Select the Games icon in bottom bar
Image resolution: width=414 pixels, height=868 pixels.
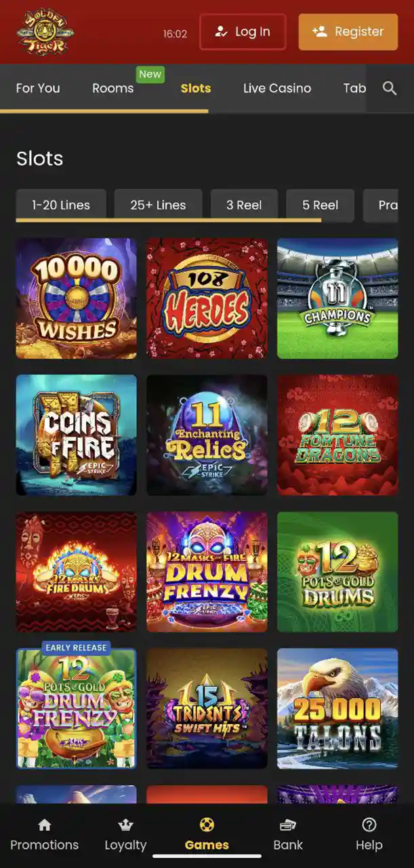(x=207, y=825)
